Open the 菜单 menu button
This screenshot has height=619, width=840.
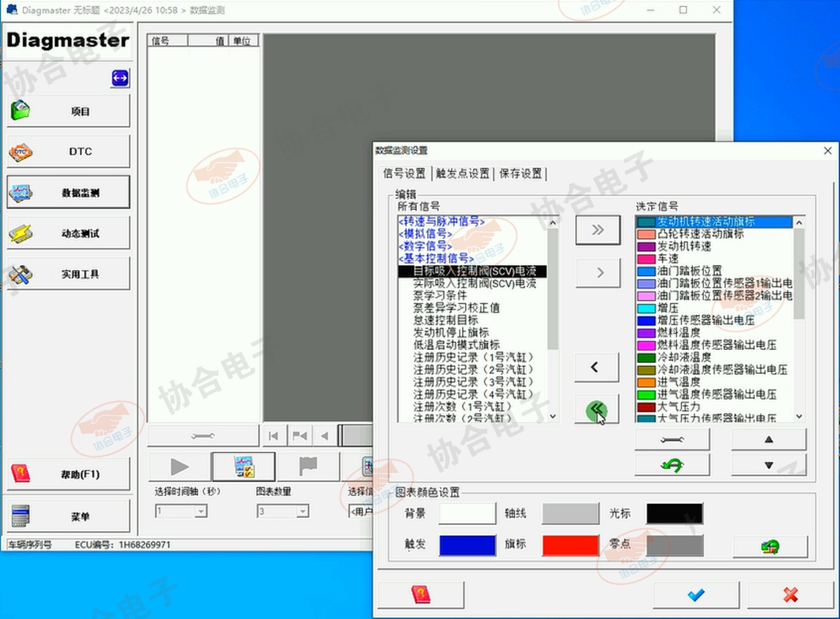68,516
